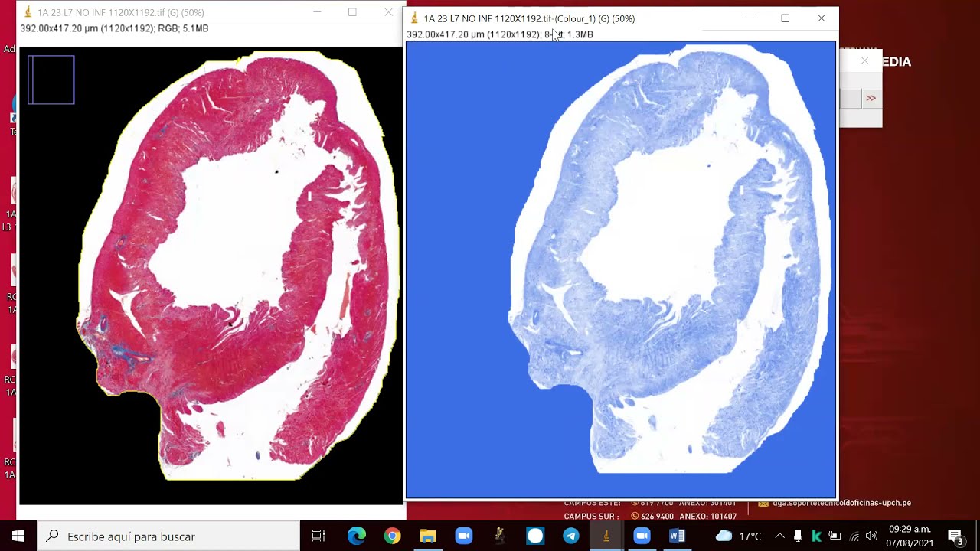Select the active ImageJ taskbar icon
The image size is (980, 551).
coord(606,536)
